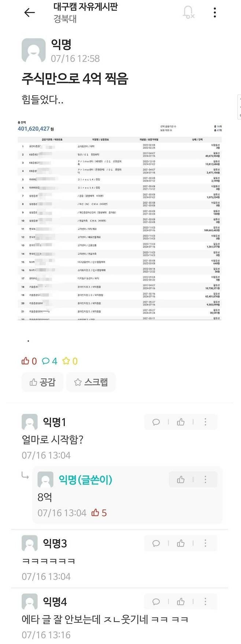
Task: Tap the muted notification bell icon
Action: (189, 12)
